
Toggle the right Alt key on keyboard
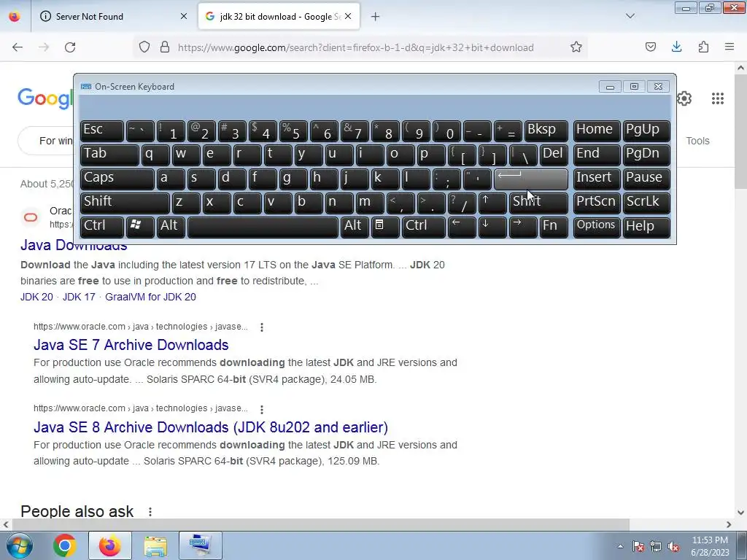click(355, 227)
